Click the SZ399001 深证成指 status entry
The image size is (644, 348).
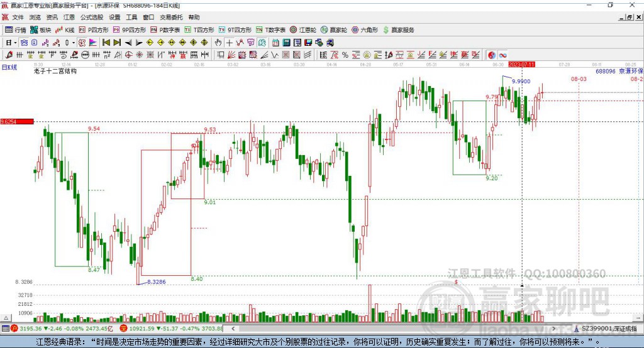[606, 329]
